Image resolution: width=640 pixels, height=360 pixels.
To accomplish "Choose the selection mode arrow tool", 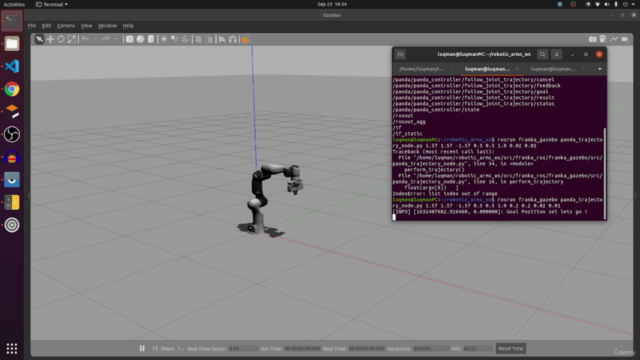I will pyautogui.click(x=39, y=39).
